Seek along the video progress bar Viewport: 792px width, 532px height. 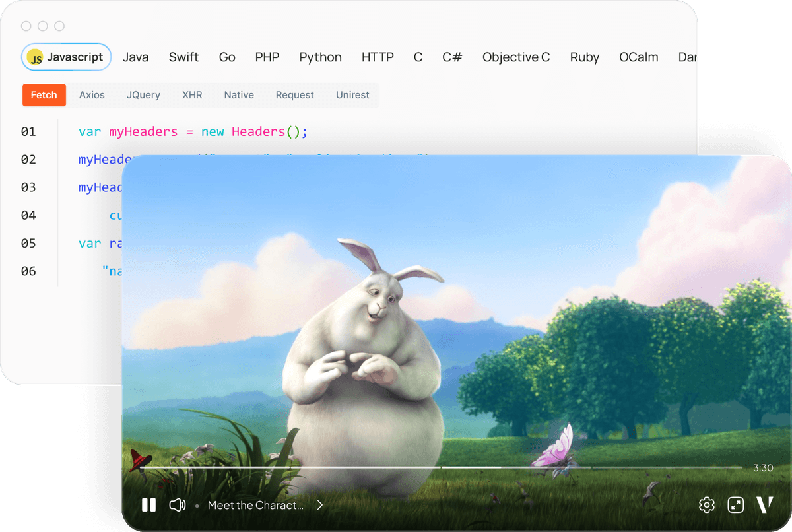click(441, 467)
